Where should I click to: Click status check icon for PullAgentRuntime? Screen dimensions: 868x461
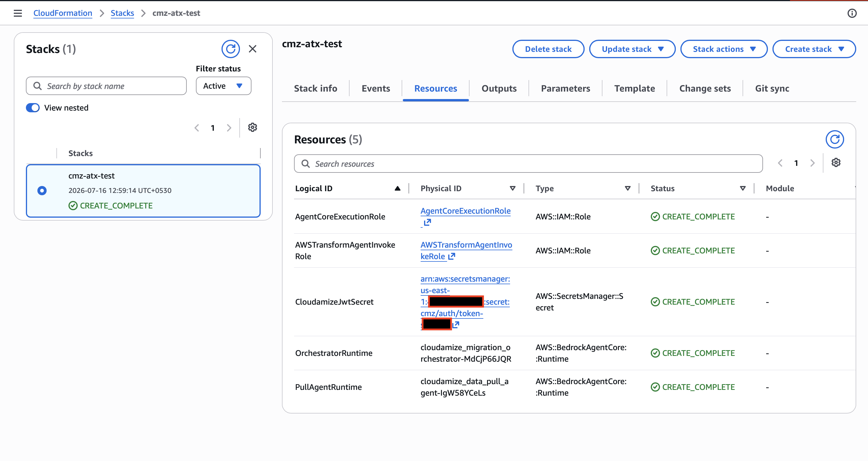pos(655,387)
